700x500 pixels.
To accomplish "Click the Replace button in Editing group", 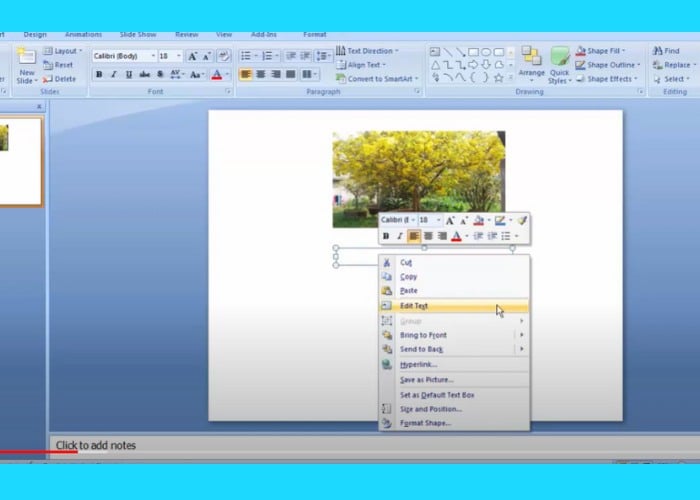I will coord(674,65).
